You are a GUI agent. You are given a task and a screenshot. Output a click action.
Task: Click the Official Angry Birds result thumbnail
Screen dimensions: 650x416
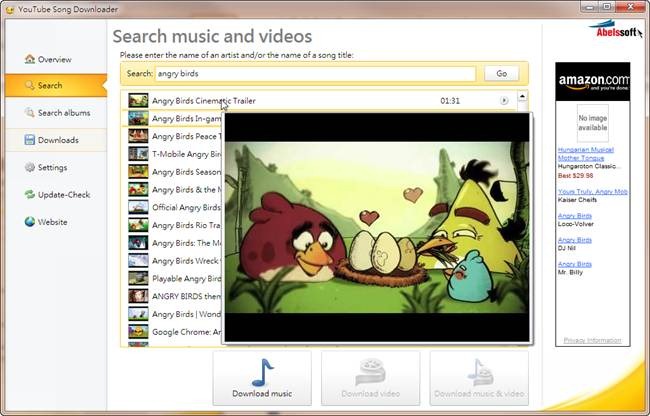pyautogui.click(x=138, y=208)
